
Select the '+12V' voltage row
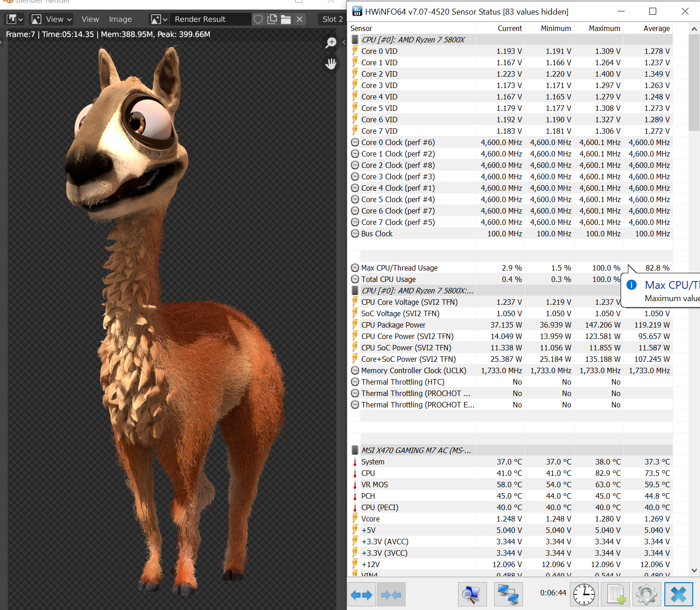coord(510,564)
